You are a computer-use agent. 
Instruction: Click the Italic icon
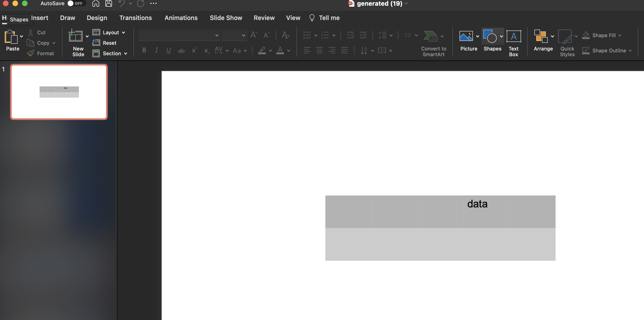tap(156, 50)
